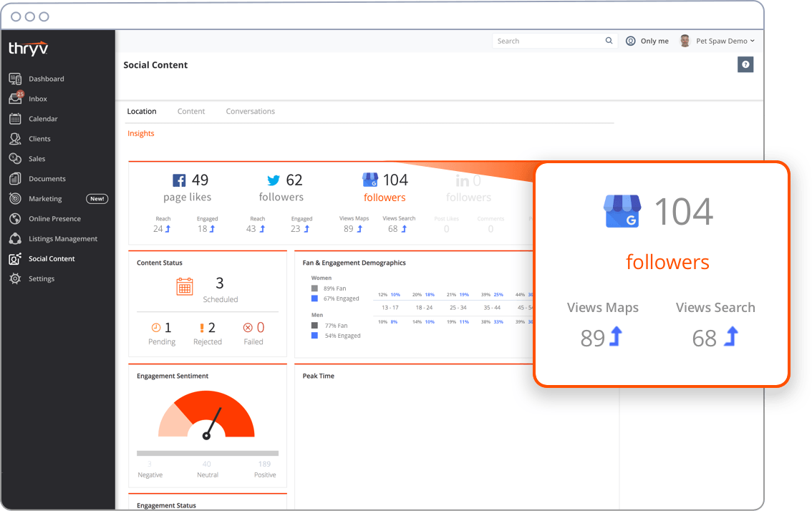This screenshot has width=812, height=511.
Task: Click the 25 - 34 age group label
Action: [458, 308]
